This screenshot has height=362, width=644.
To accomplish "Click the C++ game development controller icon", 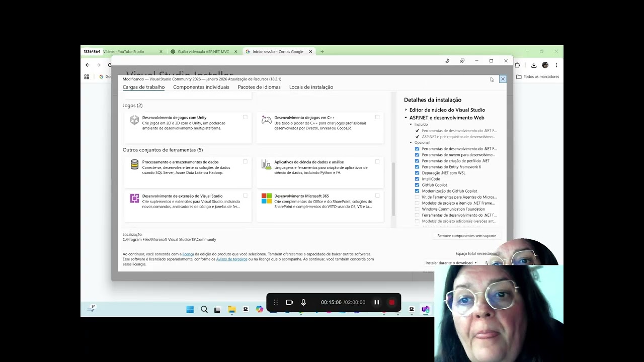I will pos(266,120).
